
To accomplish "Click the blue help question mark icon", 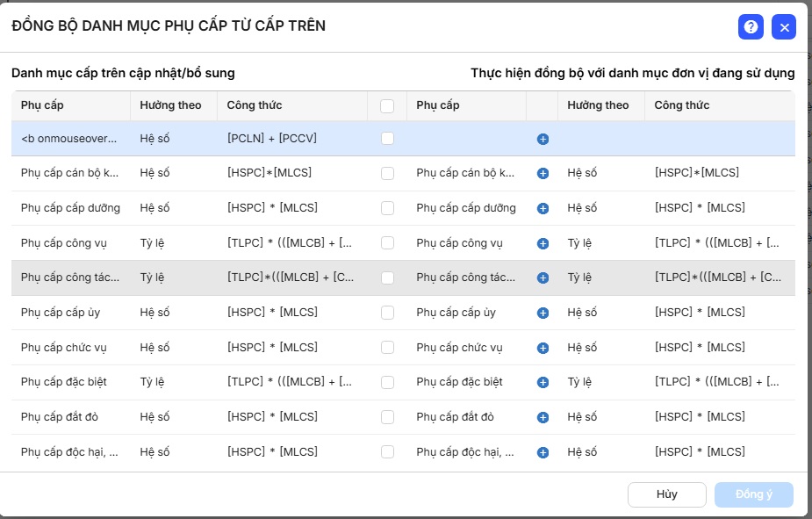I will (x=751, y=27).
